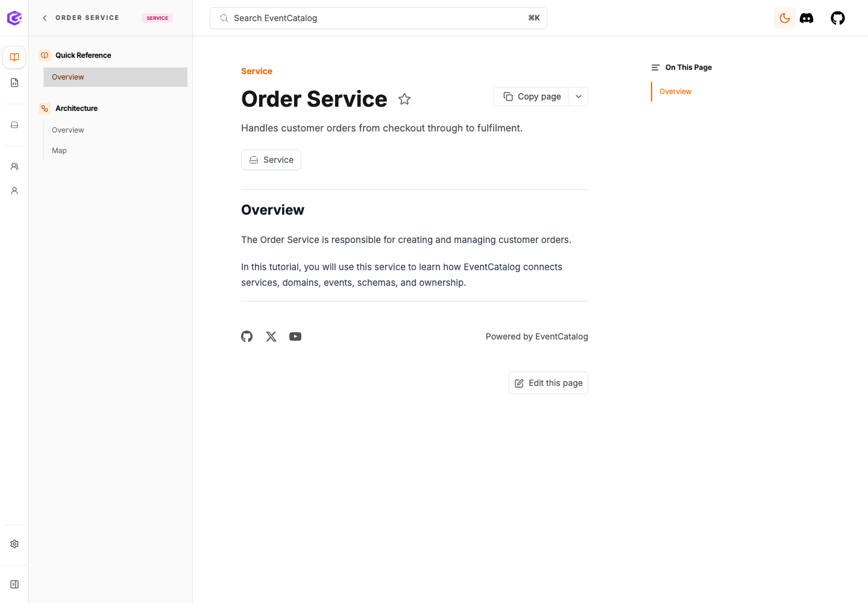Open the GitHub icon in header
The image size is (868, 603).
(838, 18)
